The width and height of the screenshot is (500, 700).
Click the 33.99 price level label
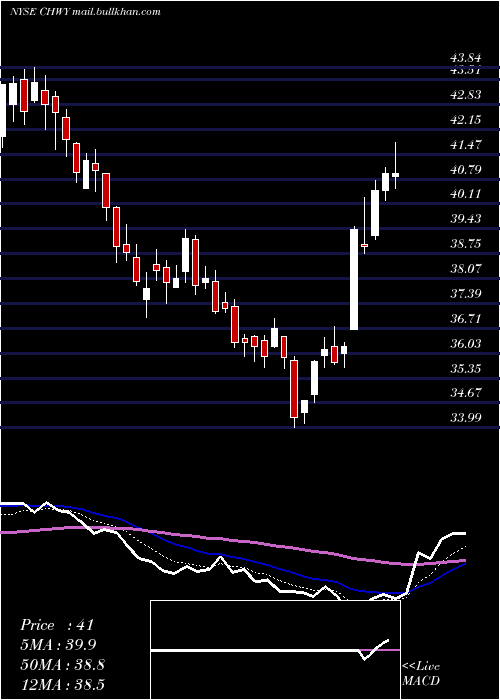466,418
